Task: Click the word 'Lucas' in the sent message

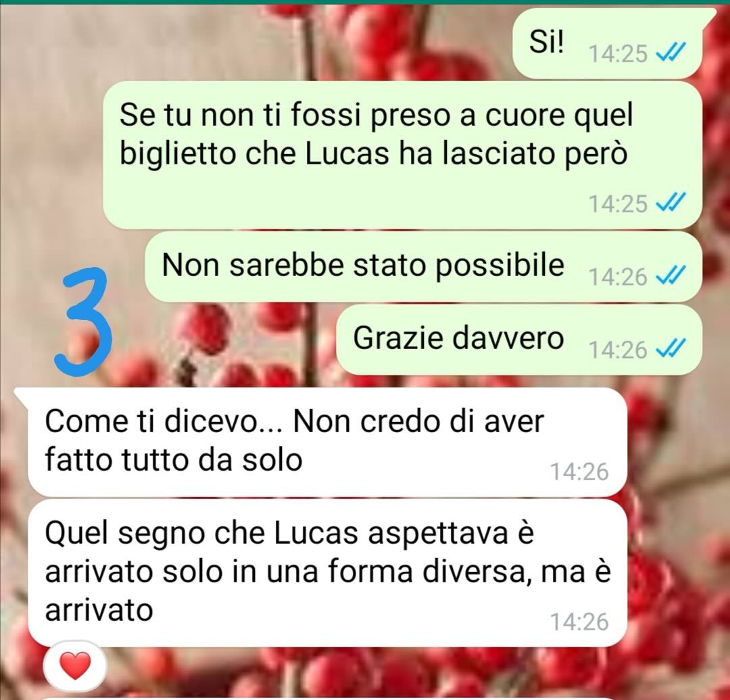Action: click(x=347, y=154)
